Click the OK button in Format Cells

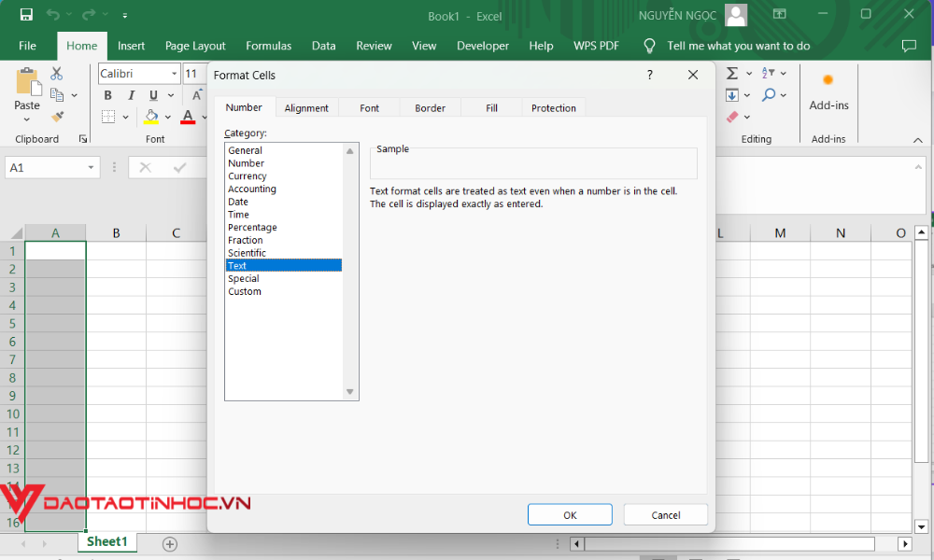pos(570,515)
